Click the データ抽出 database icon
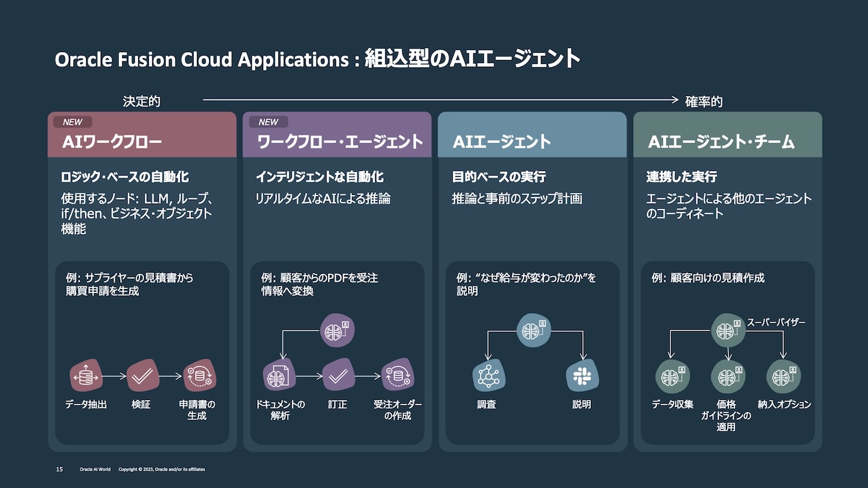868x488 pixels. tap(85, 376)
